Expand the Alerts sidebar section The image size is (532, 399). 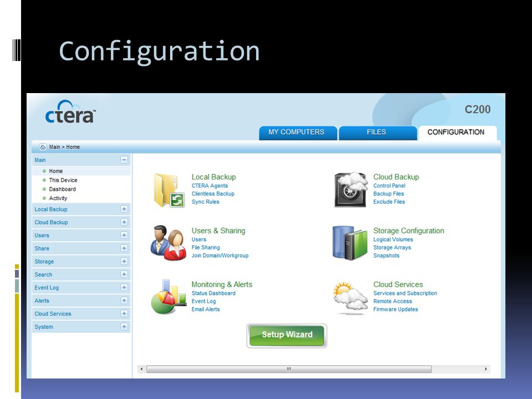(124, 300)
